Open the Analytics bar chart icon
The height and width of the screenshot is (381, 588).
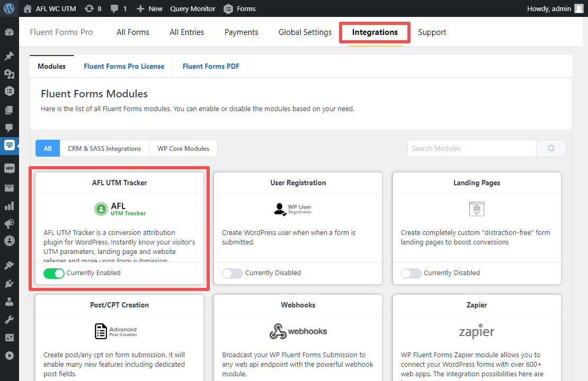coord(10,206)
